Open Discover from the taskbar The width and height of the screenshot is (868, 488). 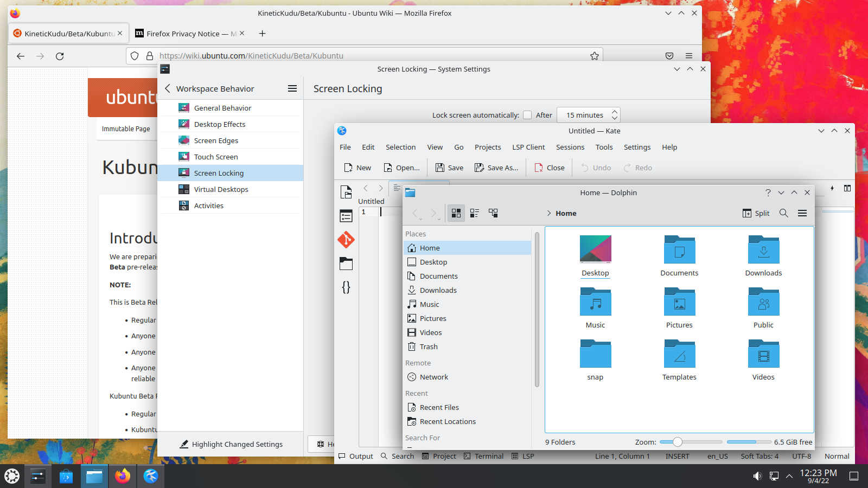(66, 477)
